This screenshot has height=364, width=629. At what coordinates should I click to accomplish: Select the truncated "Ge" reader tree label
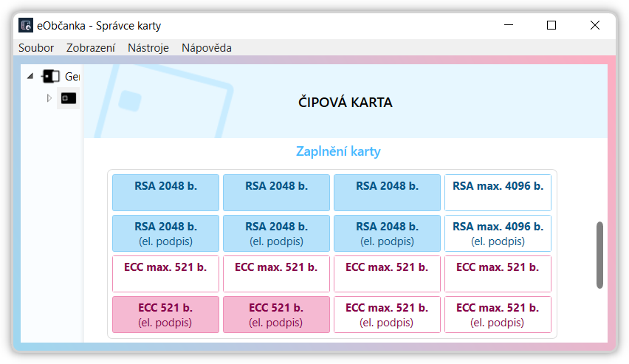tap(72, 76)
